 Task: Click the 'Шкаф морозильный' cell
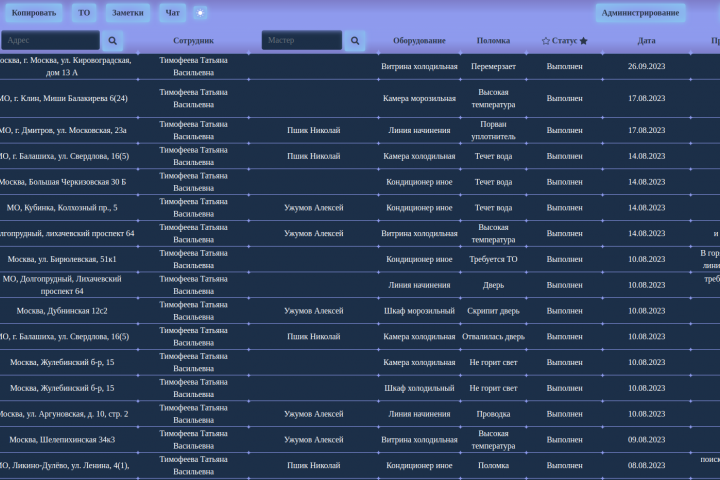419,311
